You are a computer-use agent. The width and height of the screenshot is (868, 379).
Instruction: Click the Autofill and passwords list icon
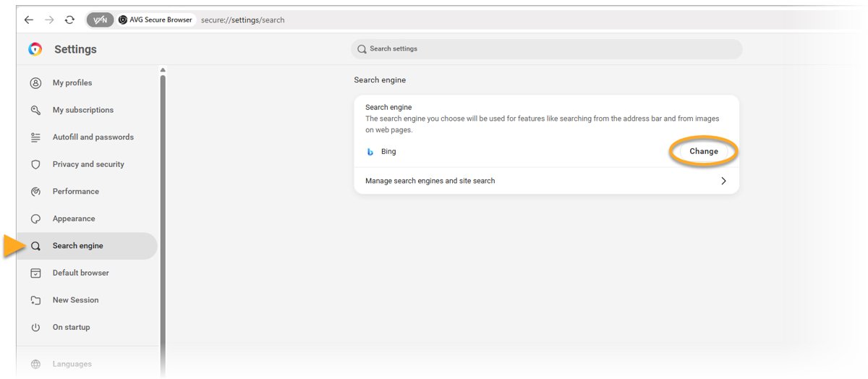tap(35, 137)
